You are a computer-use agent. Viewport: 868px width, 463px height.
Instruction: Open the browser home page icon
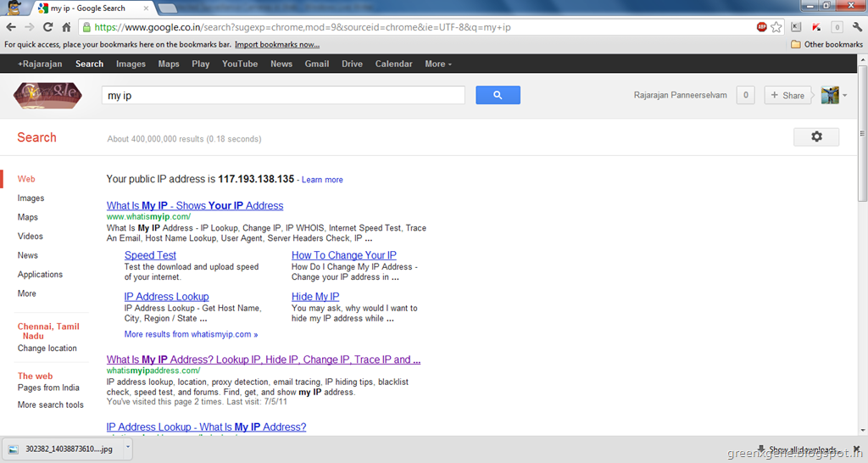coord(66,27)
